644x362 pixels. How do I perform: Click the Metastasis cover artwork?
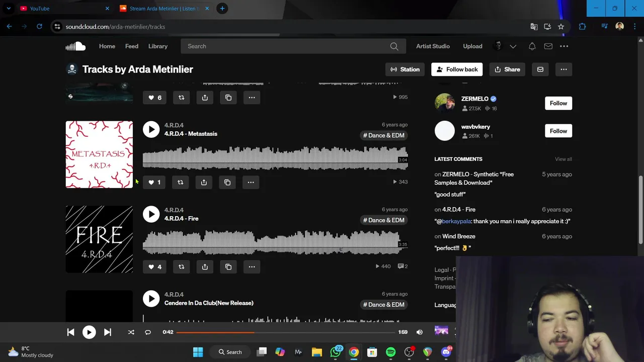pos(99,154)
